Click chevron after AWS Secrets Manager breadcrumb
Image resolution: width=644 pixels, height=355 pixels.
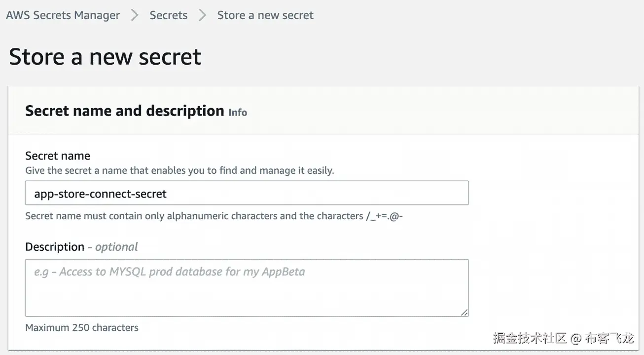[x=135, y=15]
